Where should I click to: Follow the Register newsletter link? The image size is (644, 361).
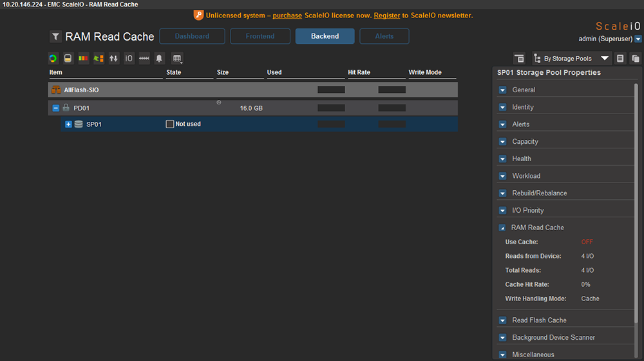pos(387,15)
